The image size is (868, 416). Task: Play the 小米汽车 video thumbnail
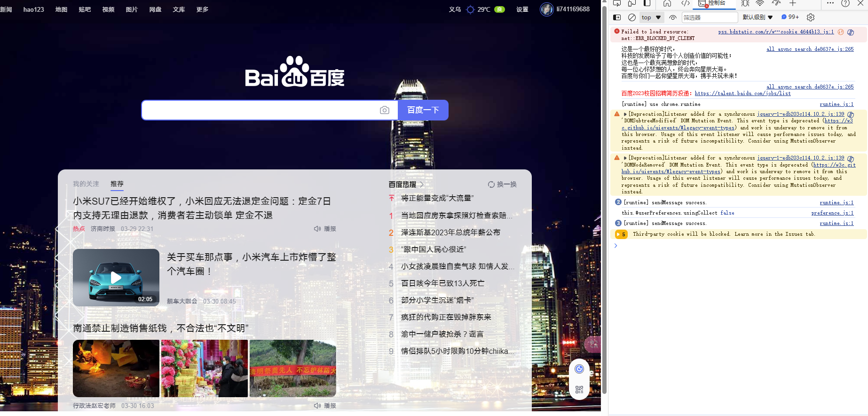116,278
